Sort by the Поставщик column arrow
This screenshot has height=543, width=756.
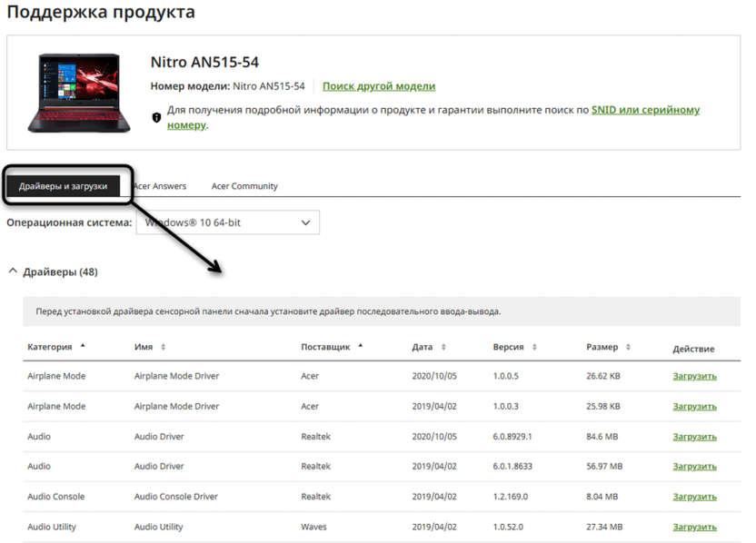(360, 345)
